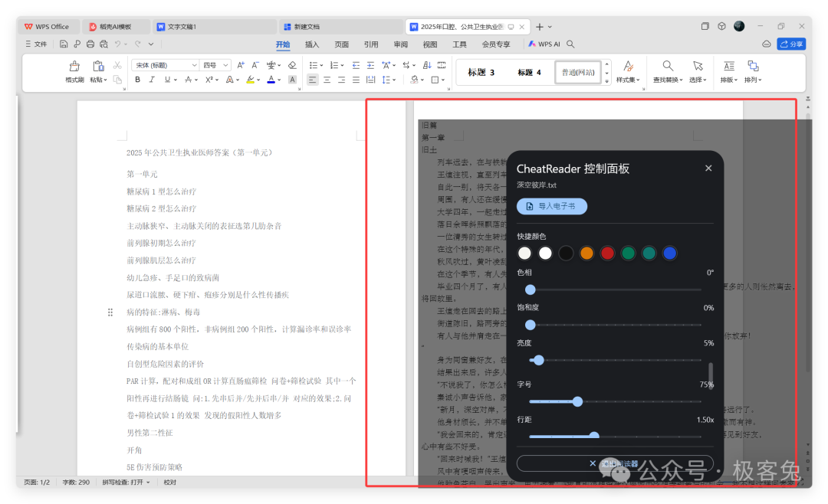The height and width of the screenshot is (504, 828).
Task: Increase font size with A+ icon
Action: [241, 65]
